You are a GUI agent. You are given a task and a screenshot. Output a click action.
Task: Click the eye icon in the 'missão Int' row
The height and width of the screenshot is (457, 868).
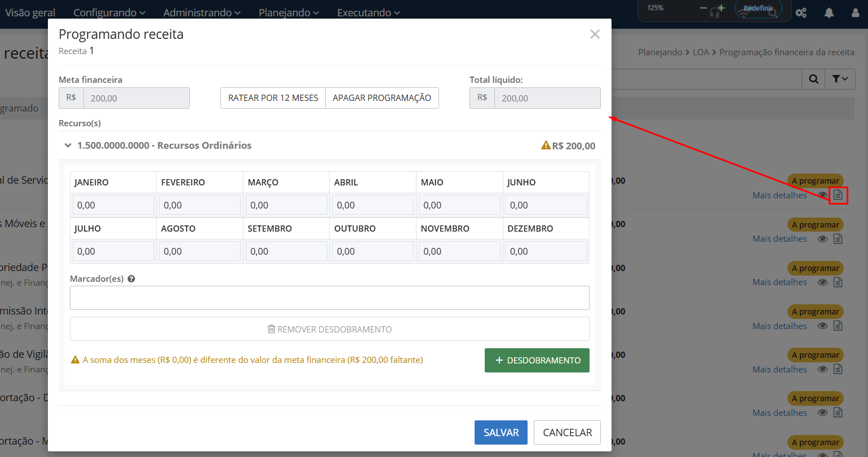coord(823,326)
